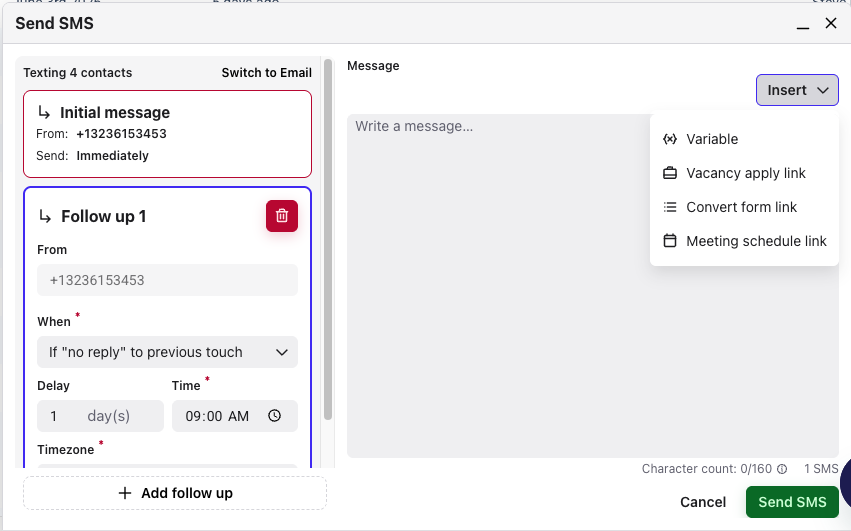Viewport: 851px width, 531px height.
Task: Open the Insert dropdown
Action: tap(797, 90)
